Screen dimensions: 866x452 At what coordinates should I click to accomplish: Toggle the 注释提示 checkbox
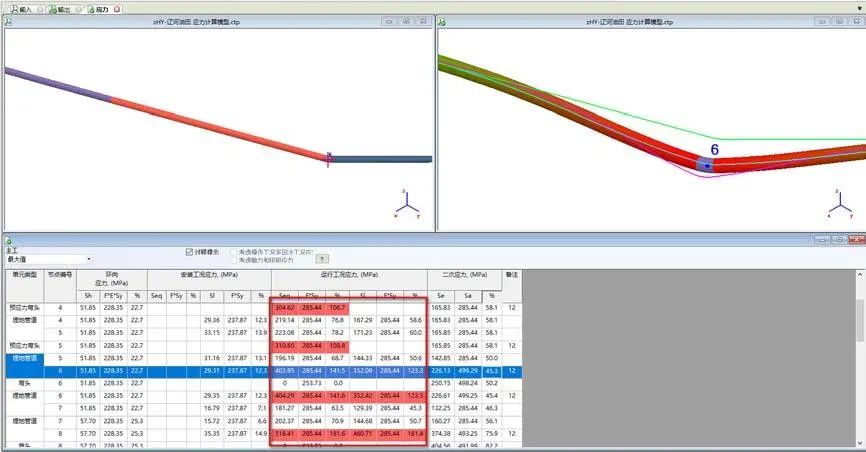[189, 251]
